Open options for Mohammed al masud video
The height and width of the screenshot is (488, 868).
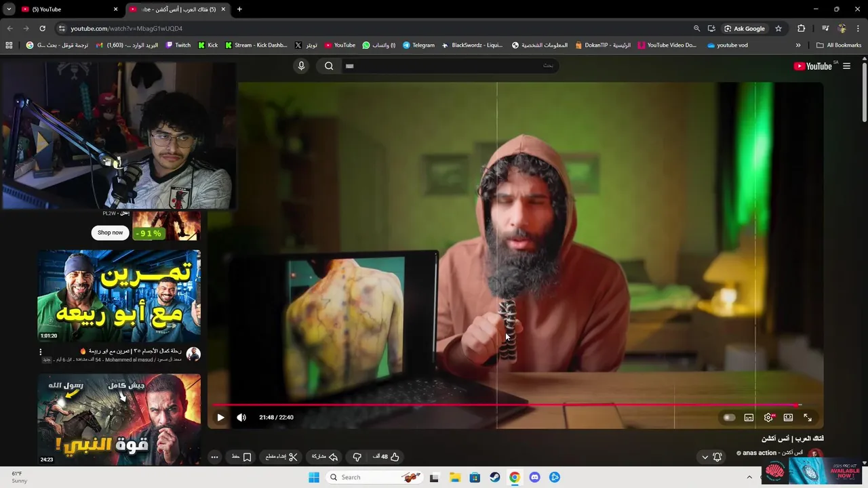coord(40,352)
